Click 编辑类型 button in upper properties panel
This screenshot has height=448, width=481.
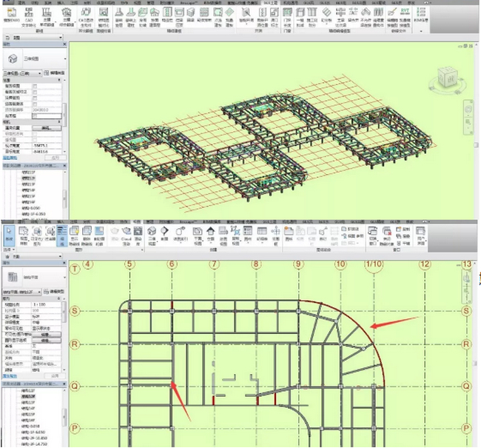[55, 73]
